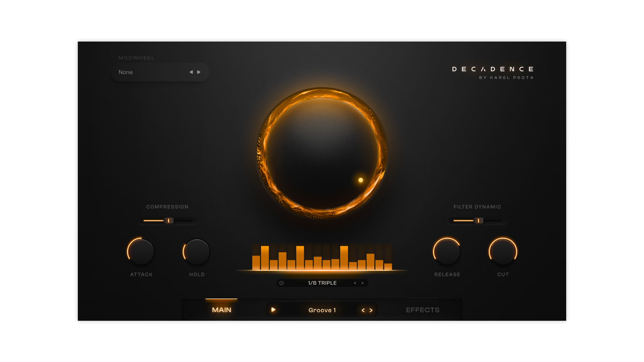Toggle the sequencer power button
Viewport: 644px width, 362px height.
[281, 283]
